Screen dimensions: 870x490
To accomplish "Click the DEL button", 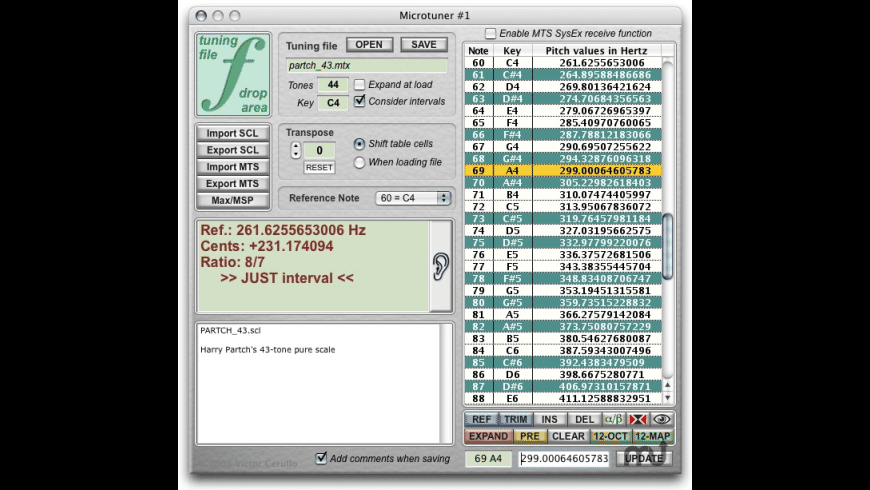I will coord(584,420).
